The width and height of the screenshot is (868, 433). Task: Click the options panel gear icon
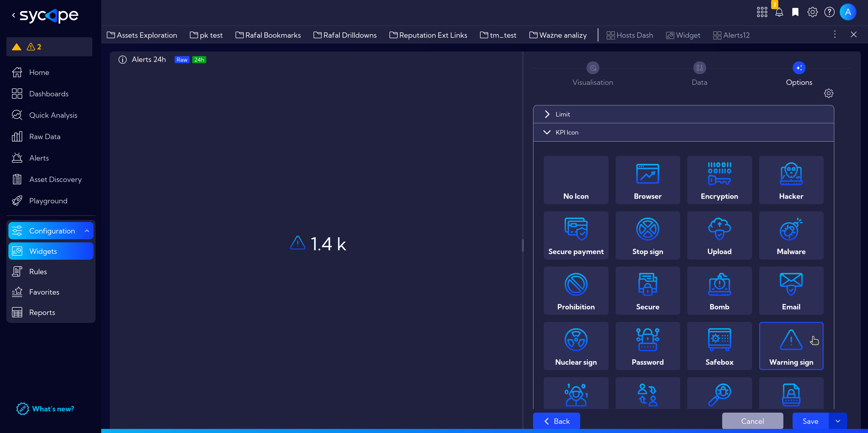pos(828,93)
